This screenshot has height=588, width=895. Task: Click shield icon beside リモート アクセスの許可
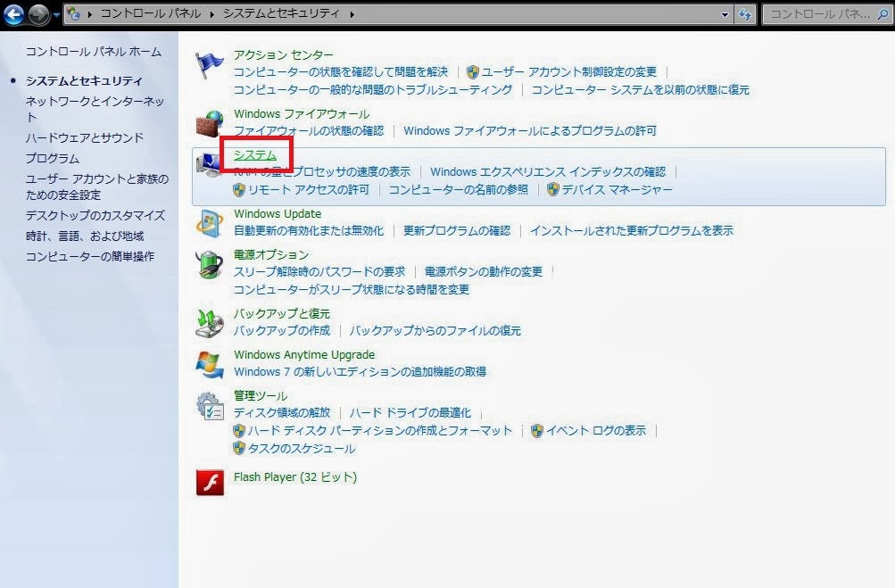click(x=239, y=189)
